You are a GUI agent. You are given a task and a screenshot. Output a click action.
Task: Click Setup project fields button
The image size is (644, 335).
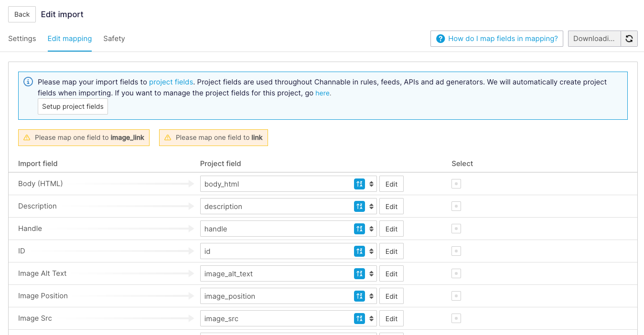73,106
